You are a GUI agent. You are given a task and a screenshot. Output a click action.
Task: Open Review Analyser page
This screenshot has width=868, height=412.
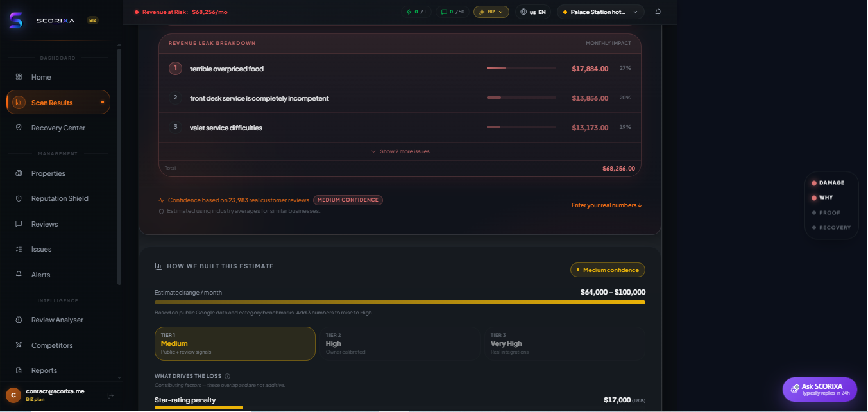pyautogui.click(x=58, y=320)
